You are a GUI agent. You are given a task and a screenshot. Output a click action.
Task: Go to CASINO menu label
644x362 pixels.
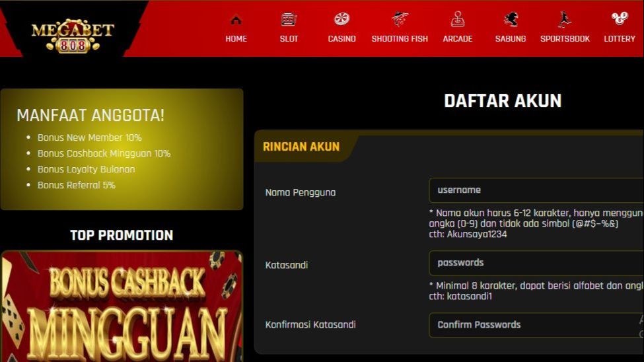point(341,38)
